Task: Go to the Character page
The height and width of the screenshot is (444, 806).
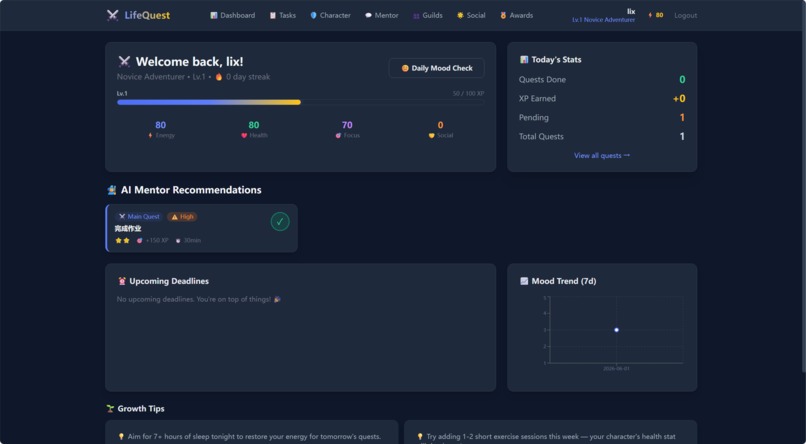Action: click(x=331, y=15)
